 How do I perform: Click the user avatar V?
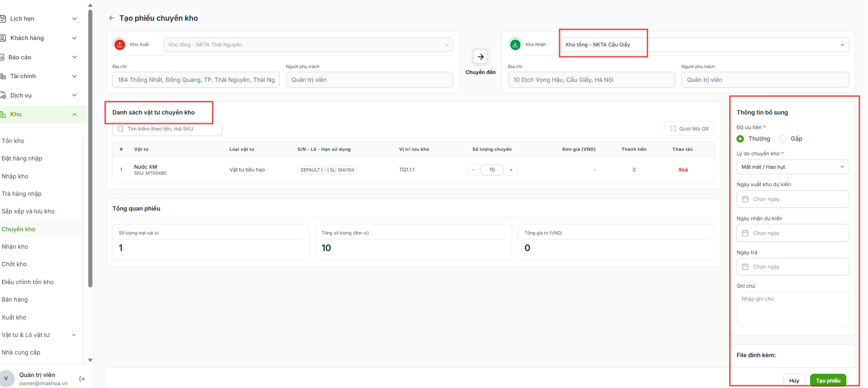(x=6, y=379)
